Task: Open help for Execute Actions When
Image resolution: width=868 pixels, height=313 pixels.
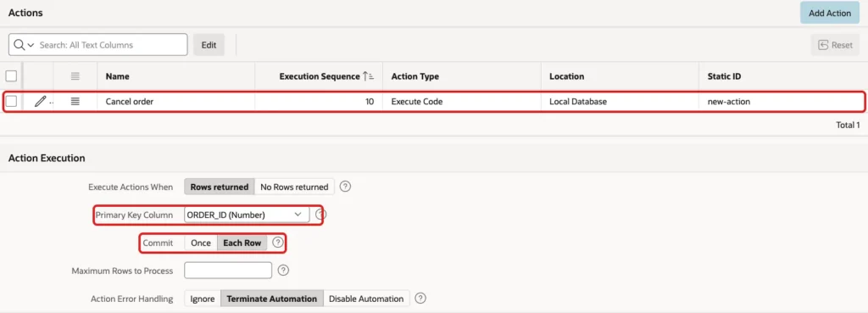Action: (x=346, y=187)
